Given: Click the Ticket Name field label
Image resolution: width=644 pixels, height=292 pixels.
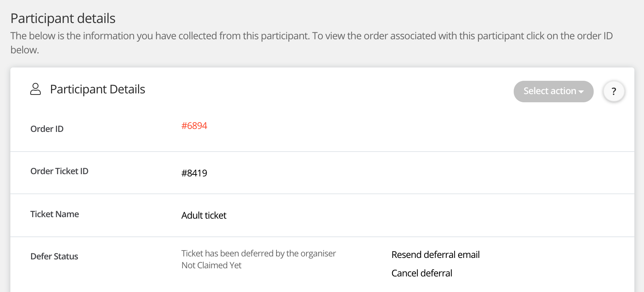Looking at the screenshot, I should tap(54, 214).
